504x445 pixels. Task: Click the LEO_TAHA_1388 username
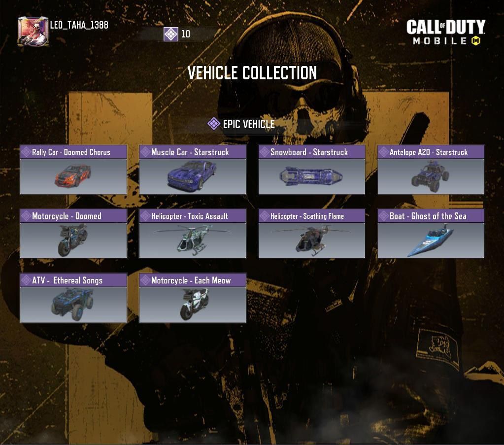pos(79,25)
